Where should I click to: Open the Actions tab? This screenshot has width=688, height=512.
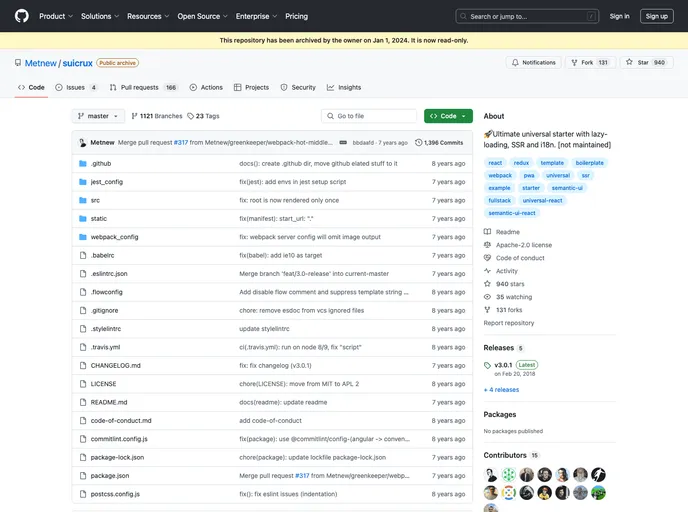tap(206, 88)
